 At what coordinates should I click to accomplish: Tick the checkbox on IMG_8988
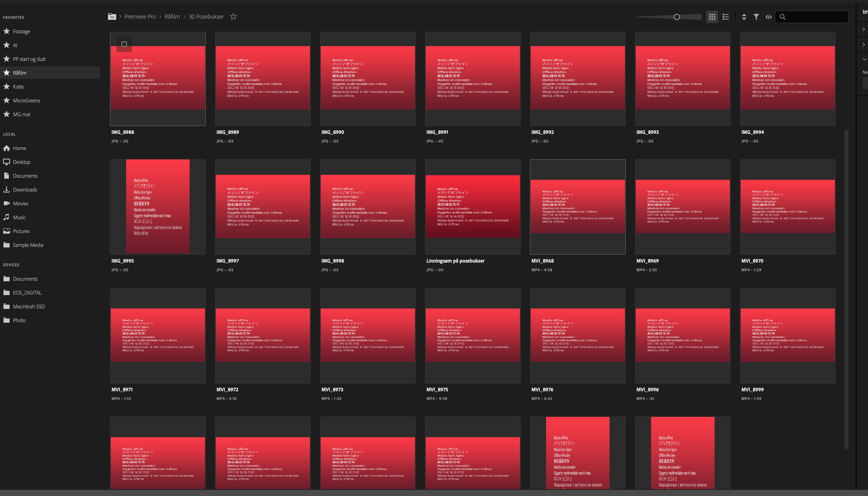pyautogui.click(x=124, y=44)
